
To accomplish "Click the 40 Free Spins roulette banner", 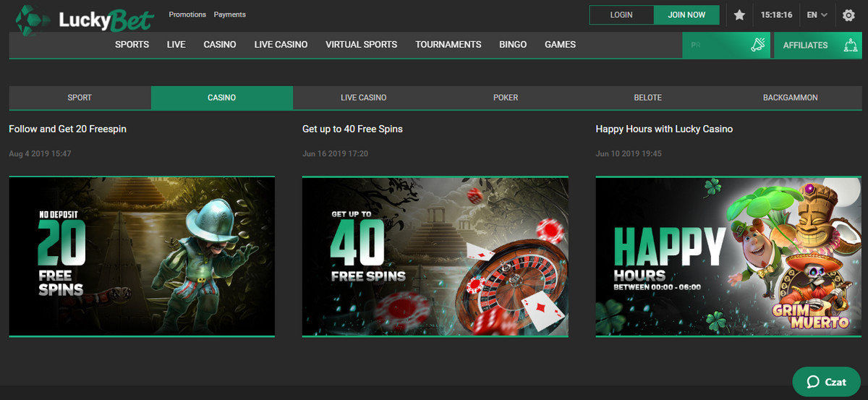I will coord(435,256).
